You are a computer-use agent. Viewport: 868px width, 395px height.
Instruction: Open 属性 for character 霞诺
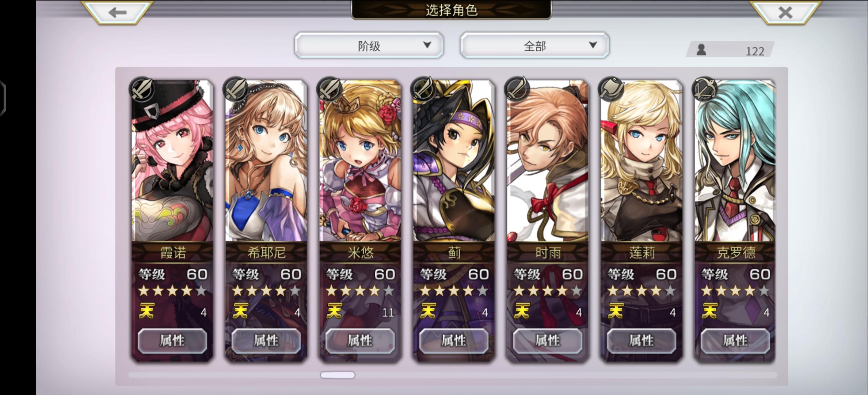coord(172,341)
